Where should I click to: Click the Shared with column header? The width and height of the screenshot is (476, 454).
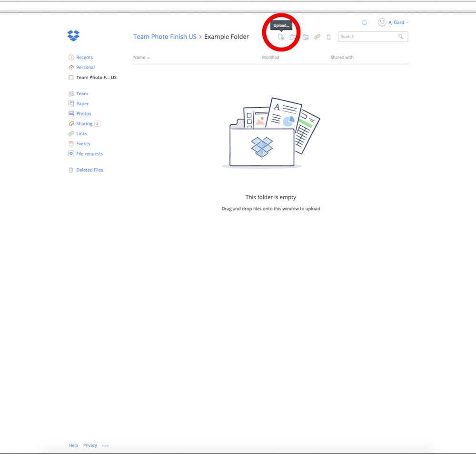(342, 58)
